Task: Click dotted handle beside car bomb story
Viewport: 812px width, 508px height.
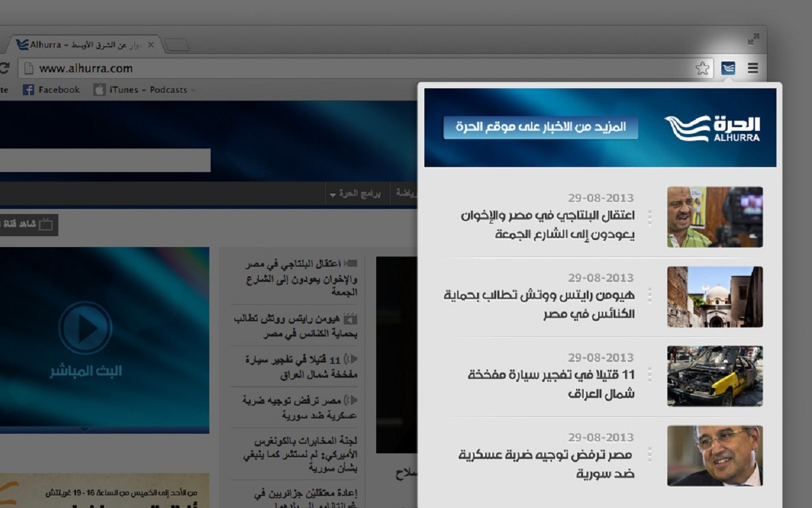Action: (x=650, y=375)
